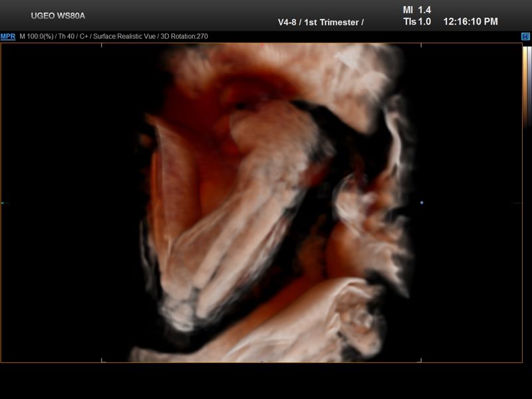The height and width of the screenshot is (399, 532).
Task: Click the 12:16:10 PM clock display
Action: tap(470, 21)
